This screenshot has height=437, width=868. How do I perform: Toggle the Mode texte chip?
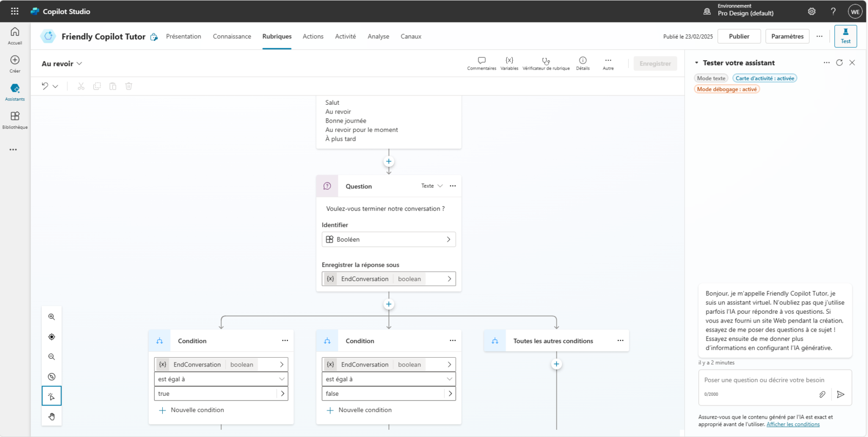coord(711,78)
